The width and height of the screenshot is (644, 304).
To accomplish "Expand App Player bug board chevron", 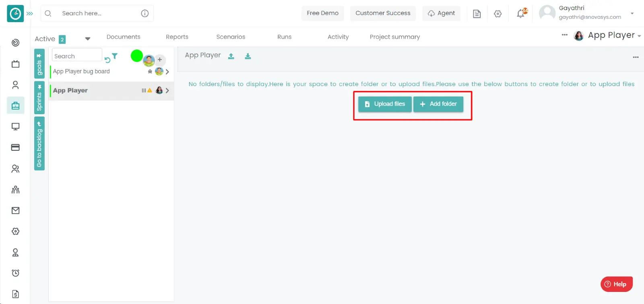I will click(x=167, y=72).
